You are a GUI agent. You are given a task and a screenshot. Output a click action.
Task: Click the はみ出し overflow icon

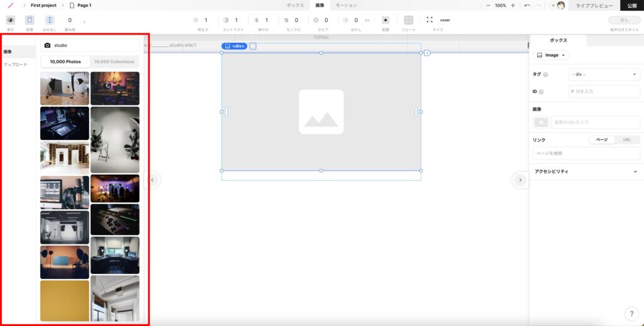(50, 20)
